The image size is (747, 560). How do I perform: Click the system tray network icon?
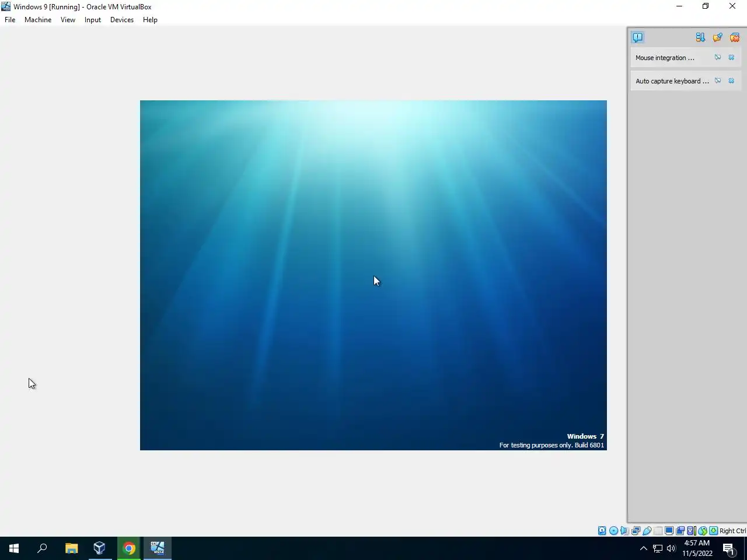(658, 548)
